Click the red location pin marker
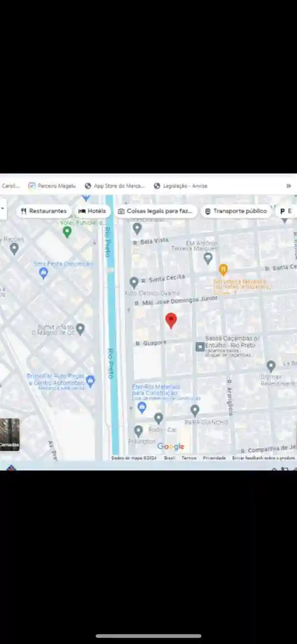The height and width of the screenshot is (644, 297). [171, 320]
